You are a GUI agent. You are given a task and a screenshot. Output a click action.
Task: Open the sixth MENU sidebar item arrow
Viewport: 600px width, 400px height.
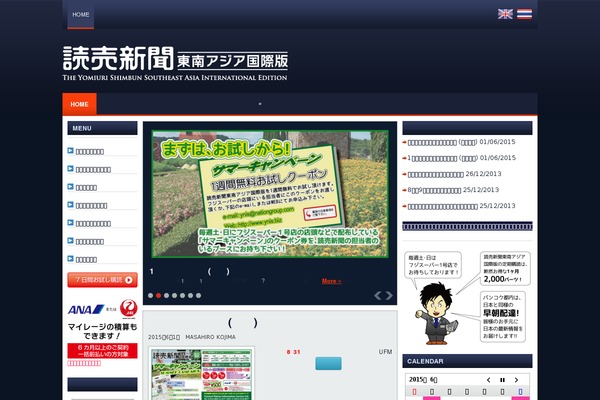70,241
